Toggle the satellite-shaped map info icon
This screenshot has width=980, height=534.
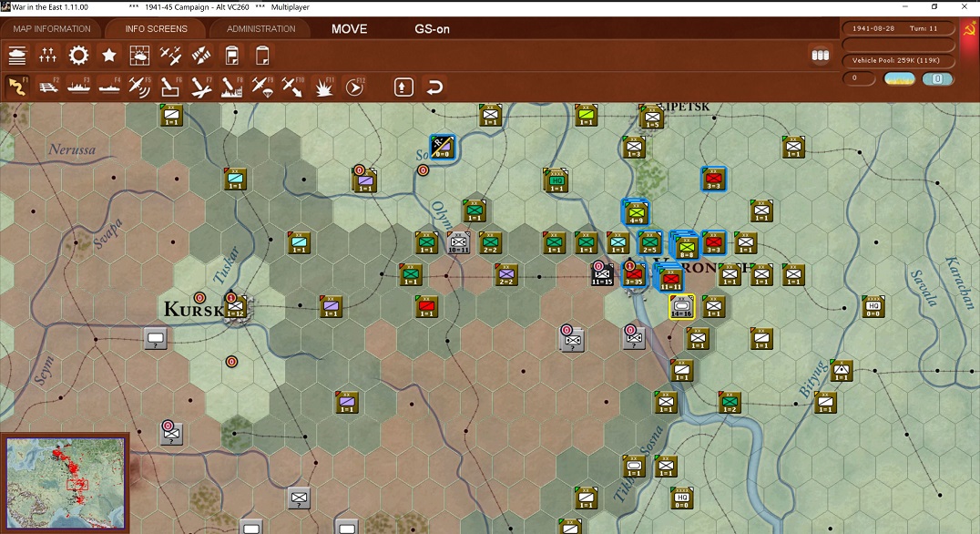coord(200,56)
